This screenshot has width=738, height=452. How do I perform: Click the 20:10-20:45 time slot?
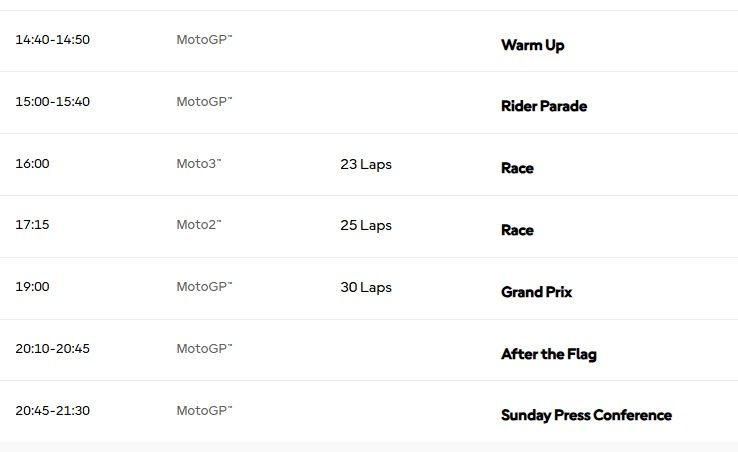pos(52,349)
